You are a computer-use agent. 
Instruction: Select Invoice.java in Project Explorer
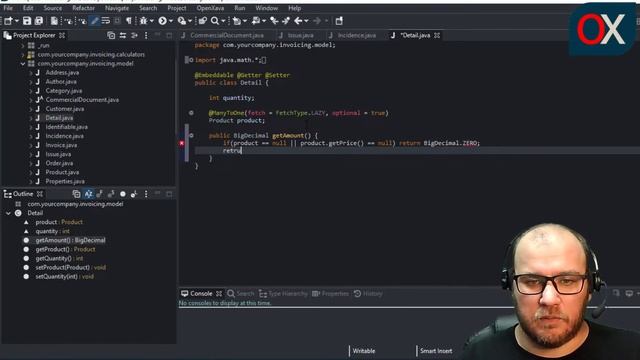click(x=61, y=145)
